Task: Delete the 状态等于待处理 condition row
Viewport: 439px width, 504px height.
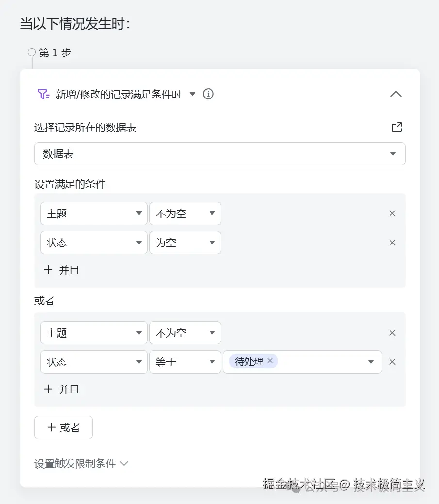Action: pyautogui.click(x=392, y=362)
